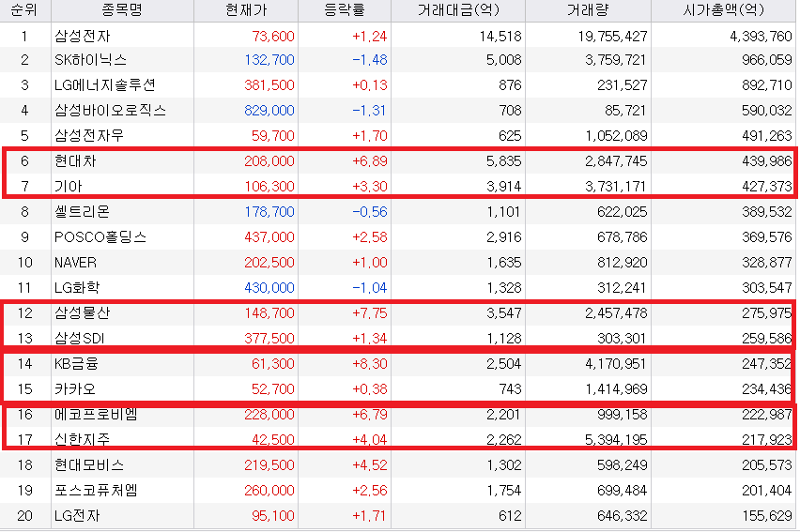Image resolution: width=800 pixels, height=532 pixels.
Task: Select the 현대모비스 stock name
Action: pyautogui.click(x=89, y=464)
